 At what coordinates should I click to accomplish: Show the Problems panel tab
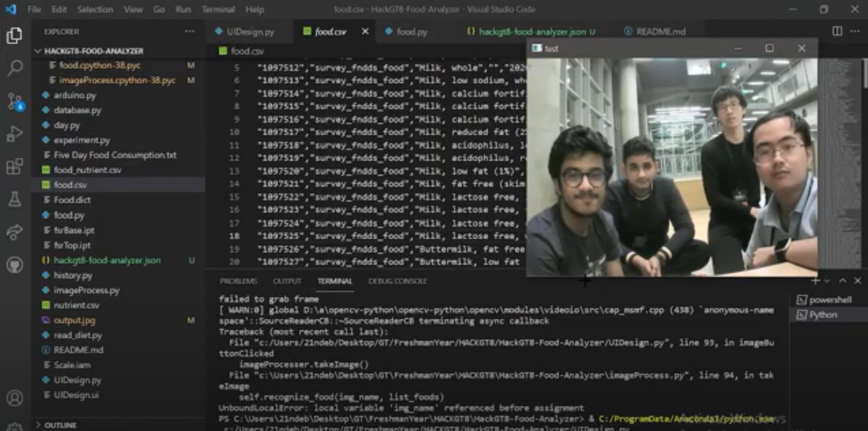click(238, 281)
